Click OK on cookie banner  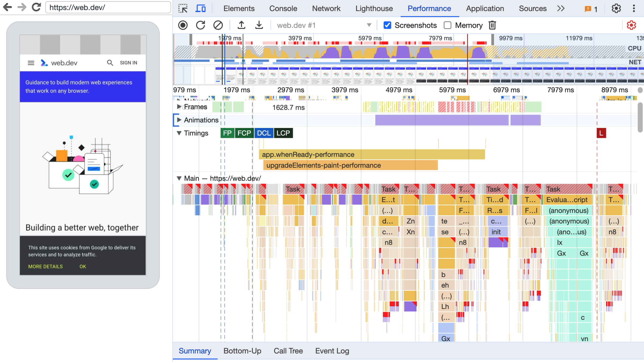coord(83,267)
